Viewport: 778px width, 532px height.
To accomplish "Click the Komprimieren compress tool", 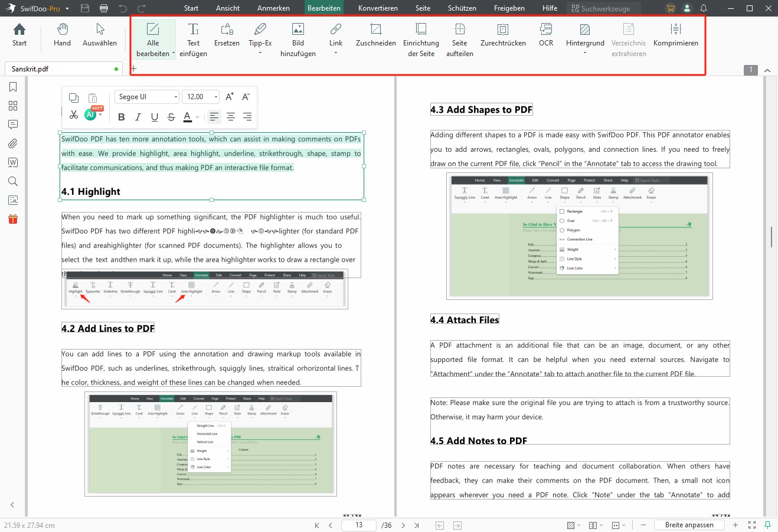I will coord(676,35).
